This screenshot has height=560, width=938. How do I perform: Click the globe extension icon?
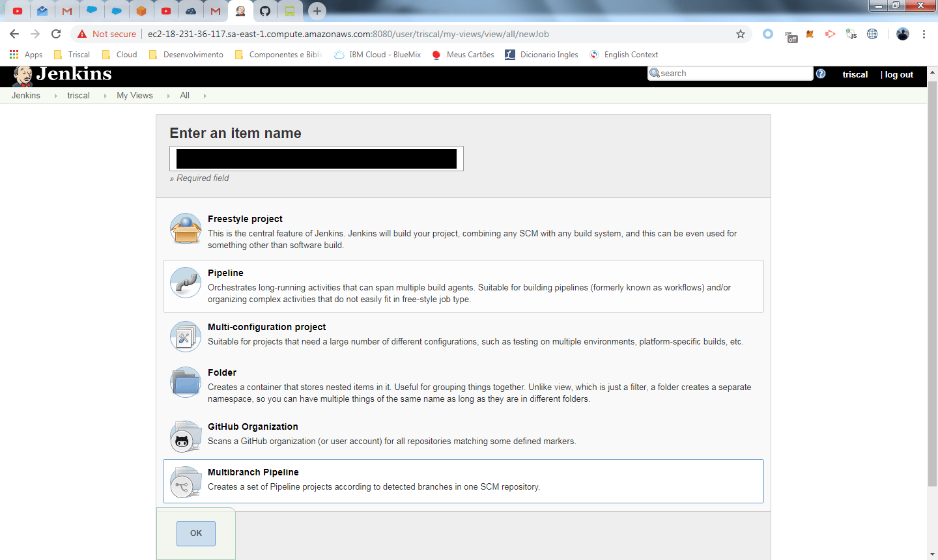872,34
